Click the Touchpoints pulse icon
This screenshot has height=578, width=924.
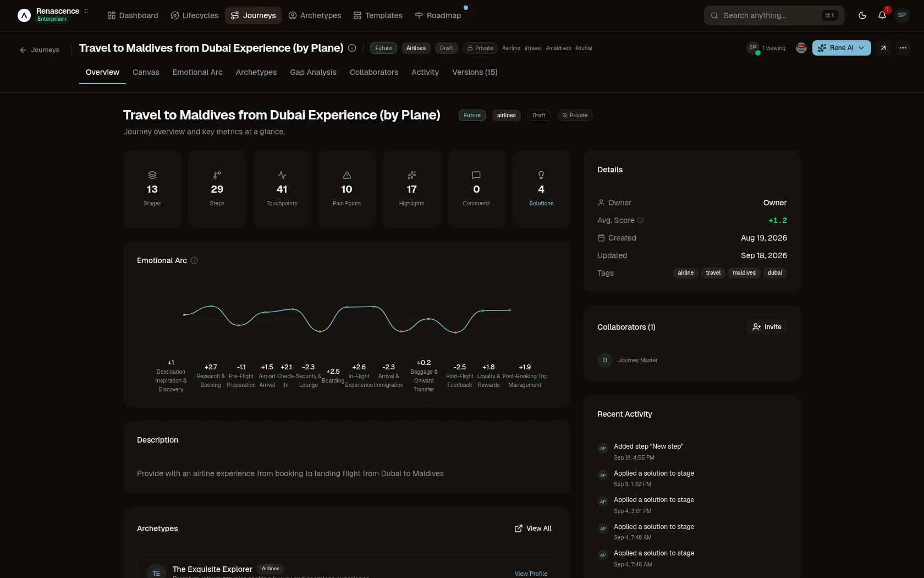click(x=282, y=175)
